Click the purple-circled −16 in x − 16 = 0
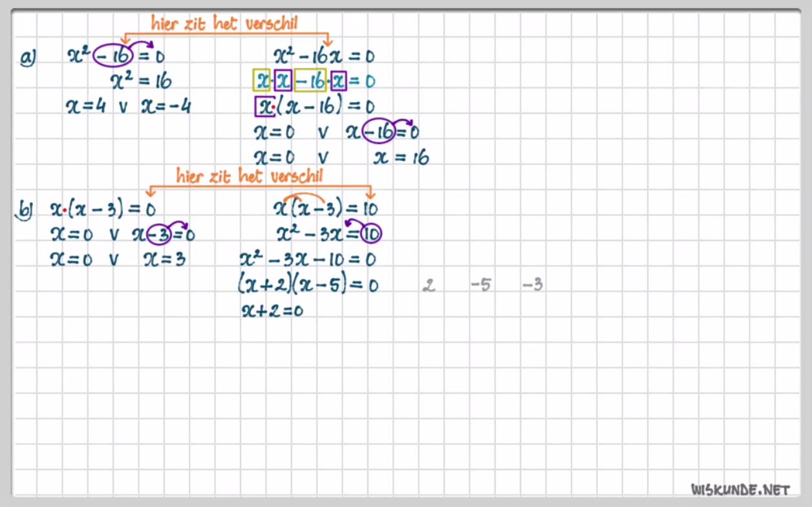The image size is (812, 507). tap(379, 132)
